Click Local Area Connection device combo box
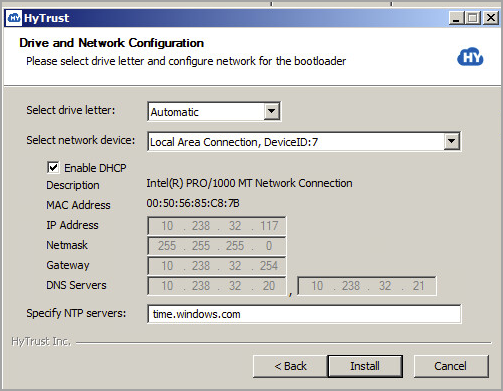This screenshot has height=391, width=503. click(304, 142)
